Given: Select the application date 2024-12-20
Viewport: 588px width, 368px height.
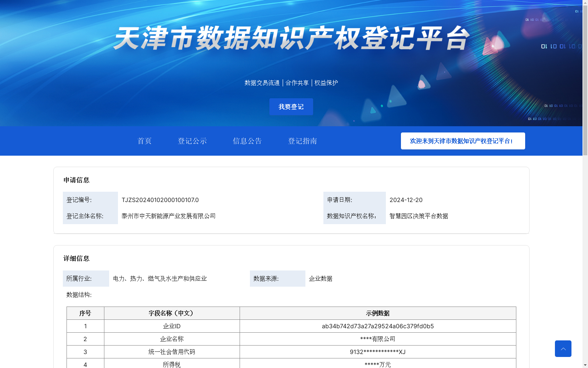Looking at the screenshot, I should (406, 200).
